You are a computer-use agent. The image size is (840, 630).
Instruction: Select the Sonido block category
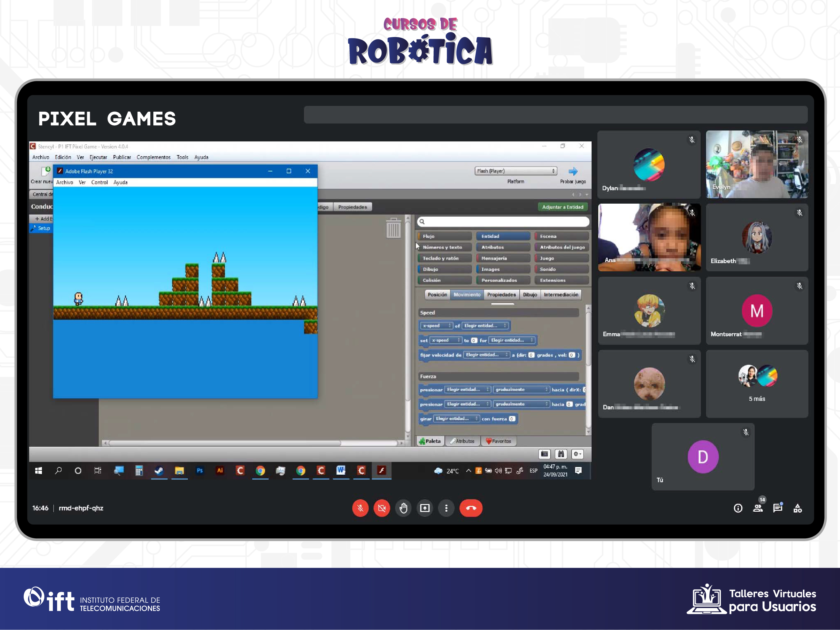click(x=562, y=269)
